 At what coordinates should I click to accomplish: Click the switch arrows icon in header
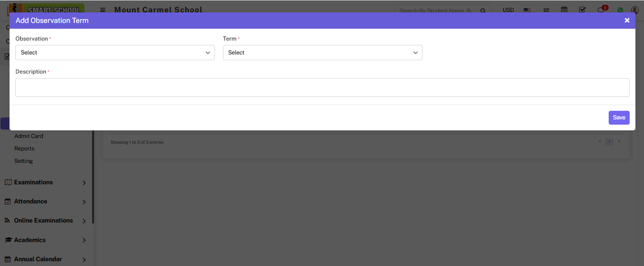tap(546, 10)
